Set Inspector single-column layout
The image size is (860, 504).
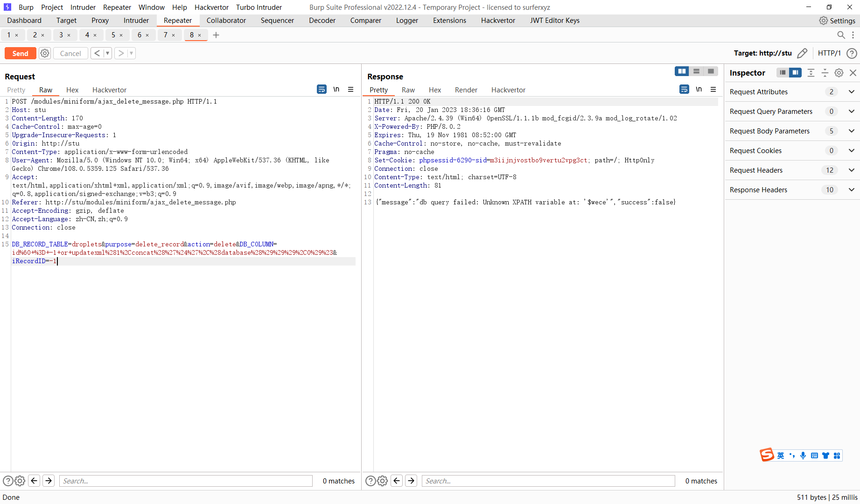click(x=783, y=73)
